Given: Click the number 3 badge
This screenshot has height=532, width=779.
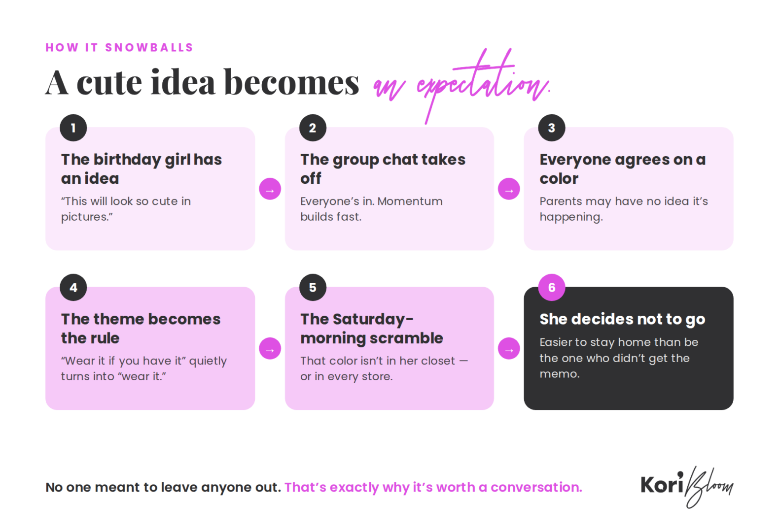Looking at the screenshot, I should click(552, 128).
